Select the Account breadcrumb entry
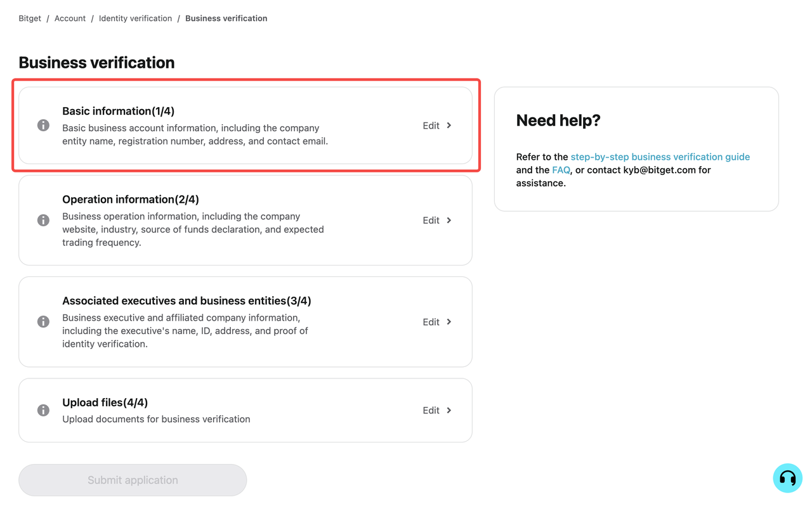The image size is (812, 509). 70,18
